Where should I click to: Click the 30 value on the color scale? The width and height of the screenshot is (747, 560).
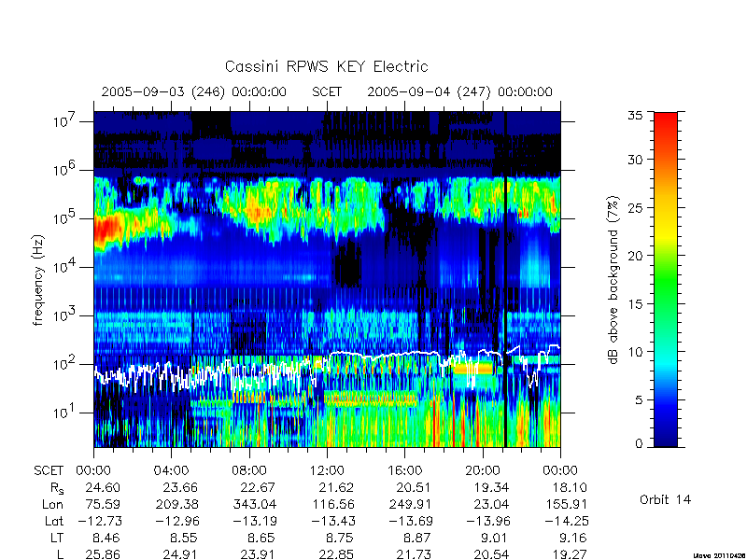[635, 160]
